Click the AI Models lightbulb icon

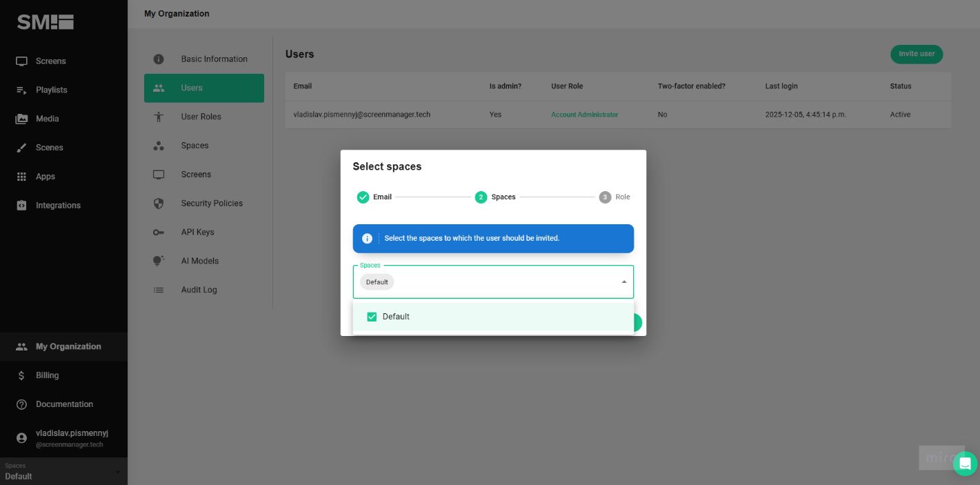(159, 261)
